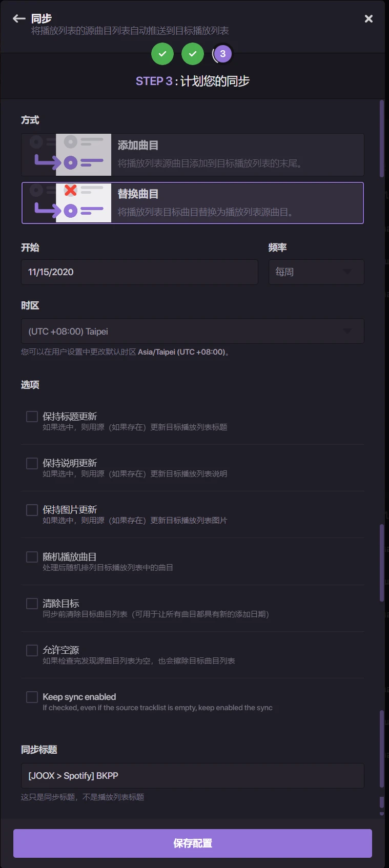The height and width of the screenshot is (868, 389).
Task: Click the 添加曲目 method illustration icon
Action: pyautogui.click(x=67, y=155)
